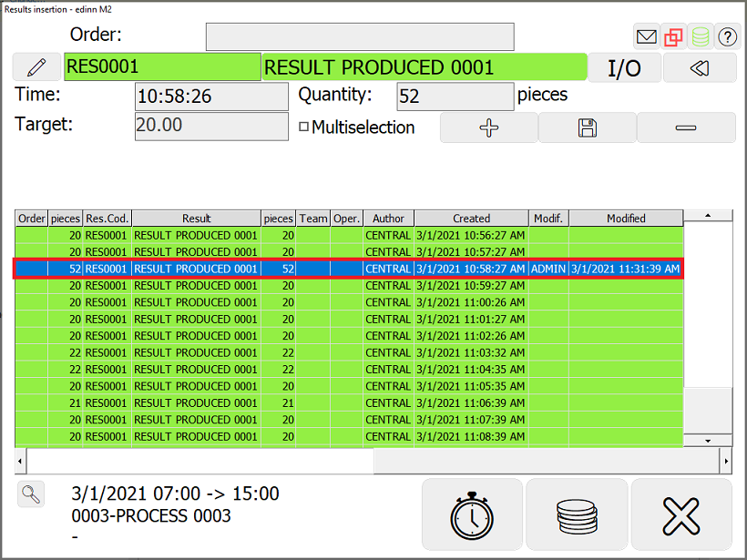The width and height of the screenshot is (747, 560).
Task: Select row created 3/1/2021 10:56:27 AM
Action: [x=349, y=235]
